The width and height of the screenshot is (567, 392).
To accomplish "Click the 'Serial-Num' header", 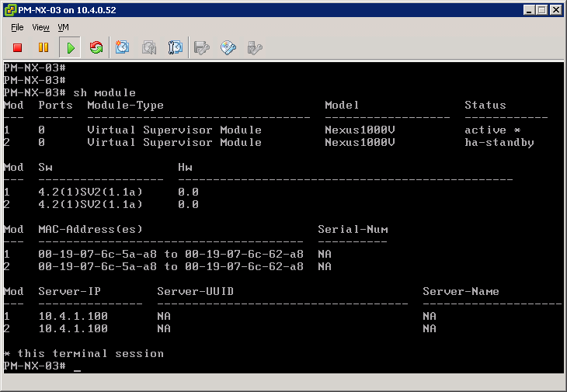I will [x=353, y=230].
